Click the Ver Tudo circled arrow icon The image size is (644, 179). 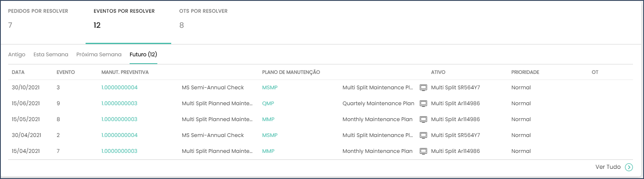pyautogui.click(x=629, y=167)
